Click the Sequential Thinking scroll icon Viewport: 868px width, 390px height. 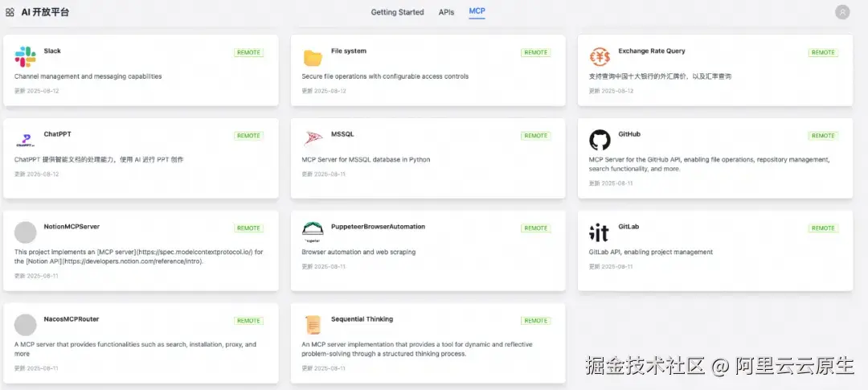[x=313, y=325]
